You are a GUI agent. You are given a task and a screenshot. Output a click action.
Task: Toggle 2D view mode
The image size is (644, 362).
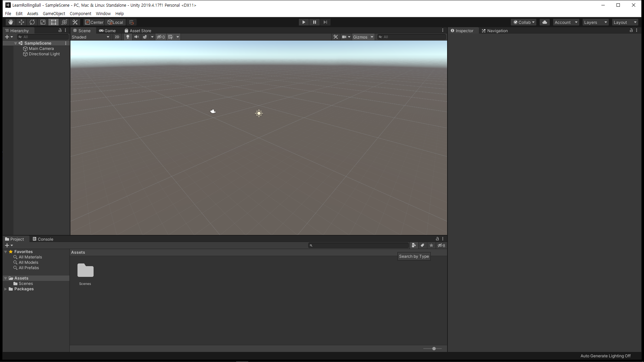coord(117,37)
